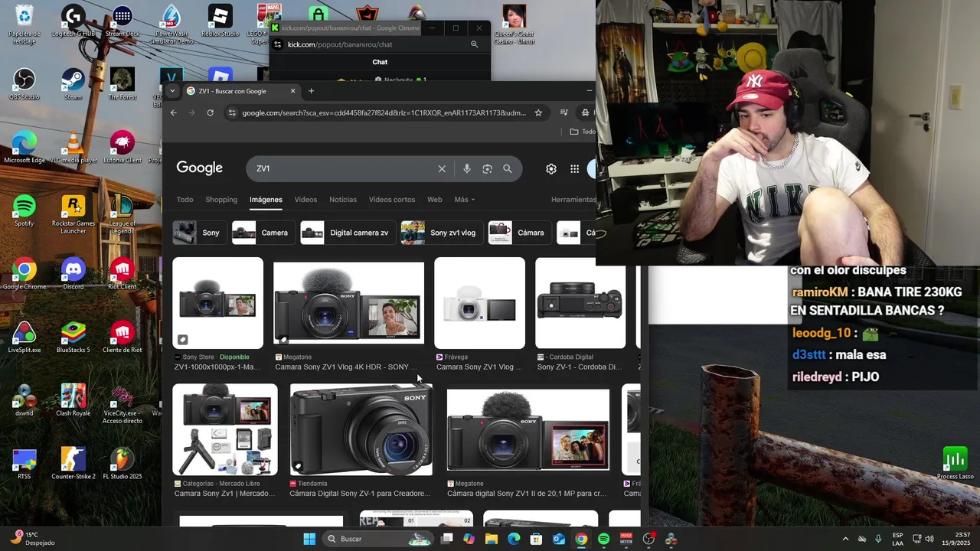Image resolution: width=980 pixels, height=551 pixels.
Task: Clear the Google search box with X
Action: coord(442,169)
